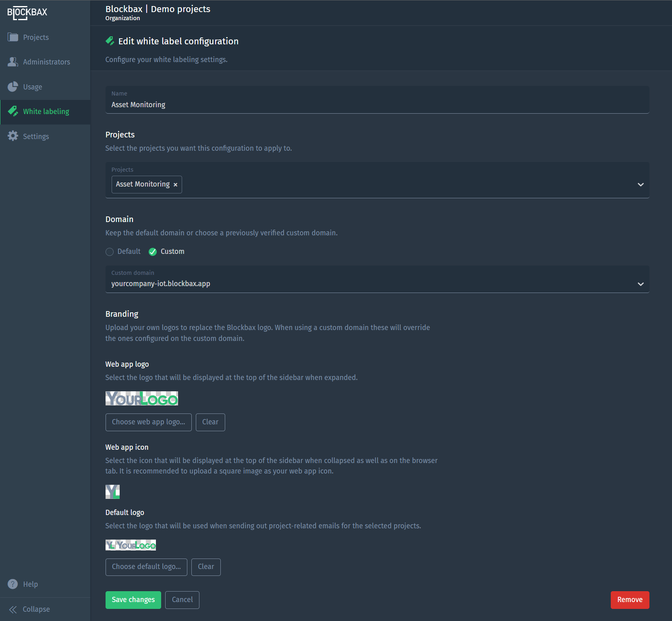Click the red Remove button
Viewport: 672px width, 621px height.
pos(630,600)
